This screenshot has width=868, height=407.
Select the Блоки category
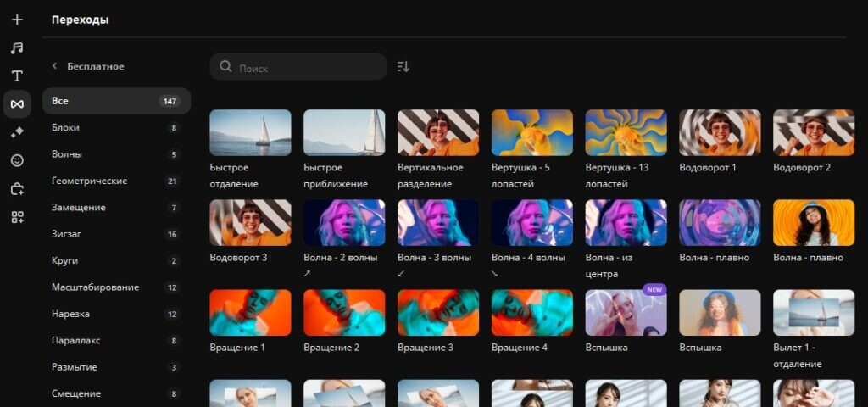(x=116, y=127)
